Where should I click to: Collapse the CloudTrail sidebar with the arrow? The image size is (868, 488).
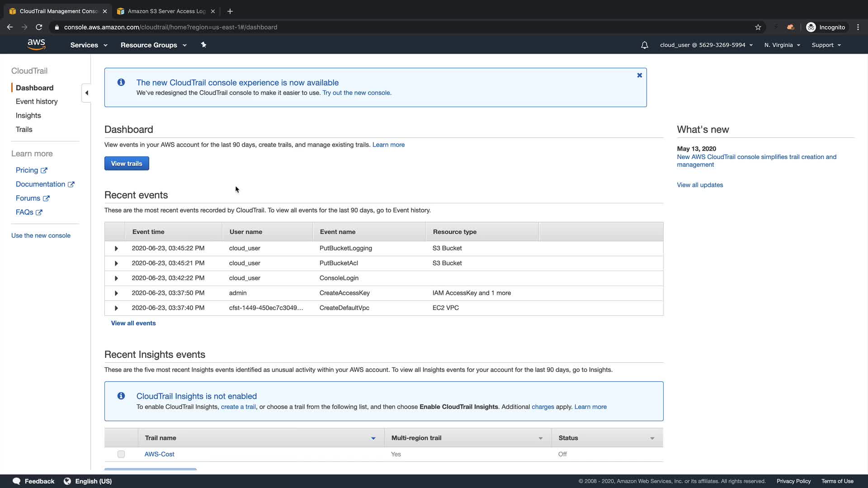coord(86,93)
